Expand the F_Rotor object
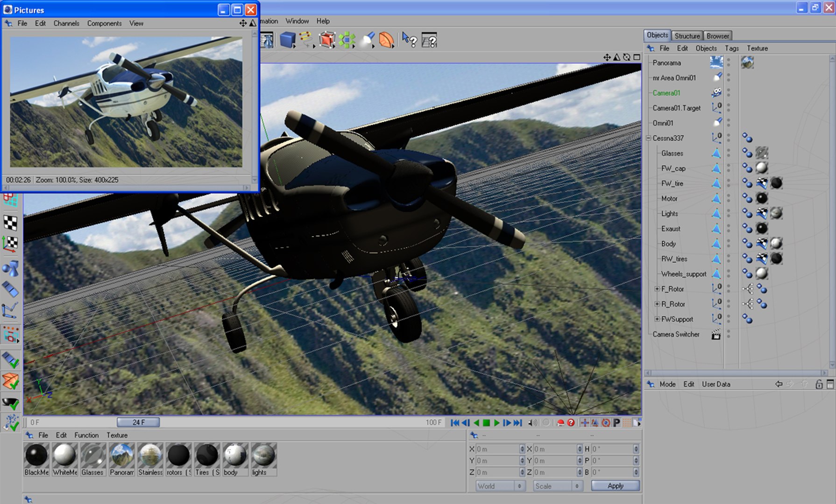836x504 pixels. [x=657, y=289]
